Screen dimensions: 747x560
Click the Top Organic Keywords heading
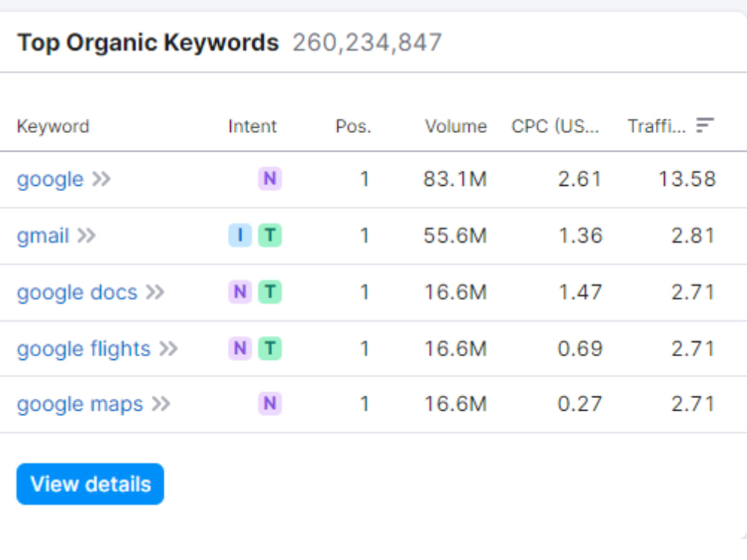coord(148,43)
